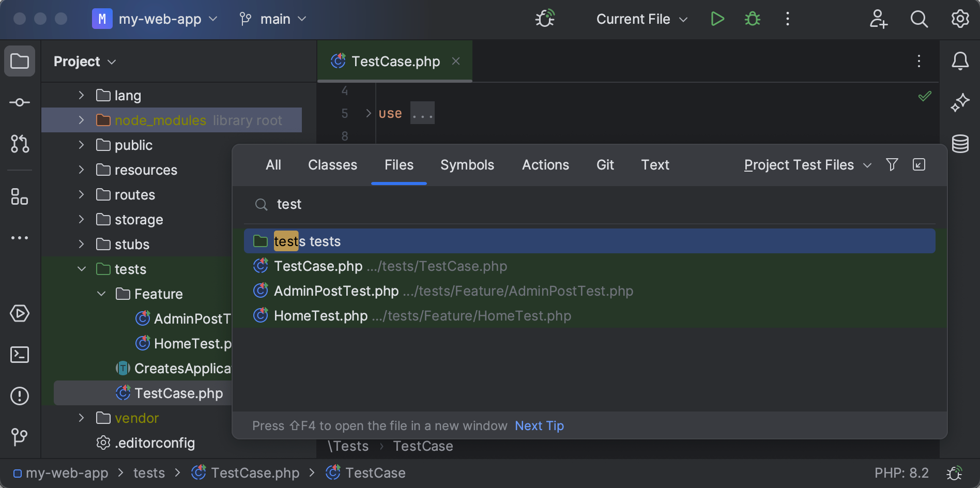Image resolution: width=980 pixels, height=488 pixels.
Task: Switch to the Symbols search tab
Action: [x=467, y=164]
